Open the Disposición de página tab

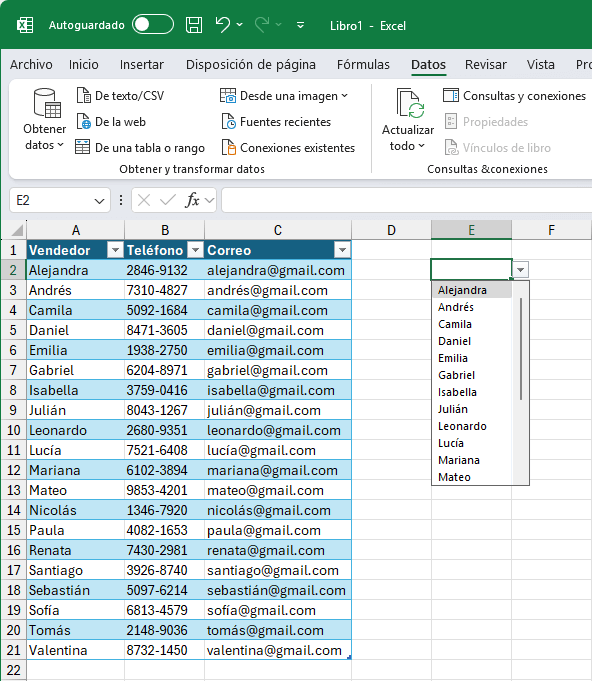[x=251, y=65]
